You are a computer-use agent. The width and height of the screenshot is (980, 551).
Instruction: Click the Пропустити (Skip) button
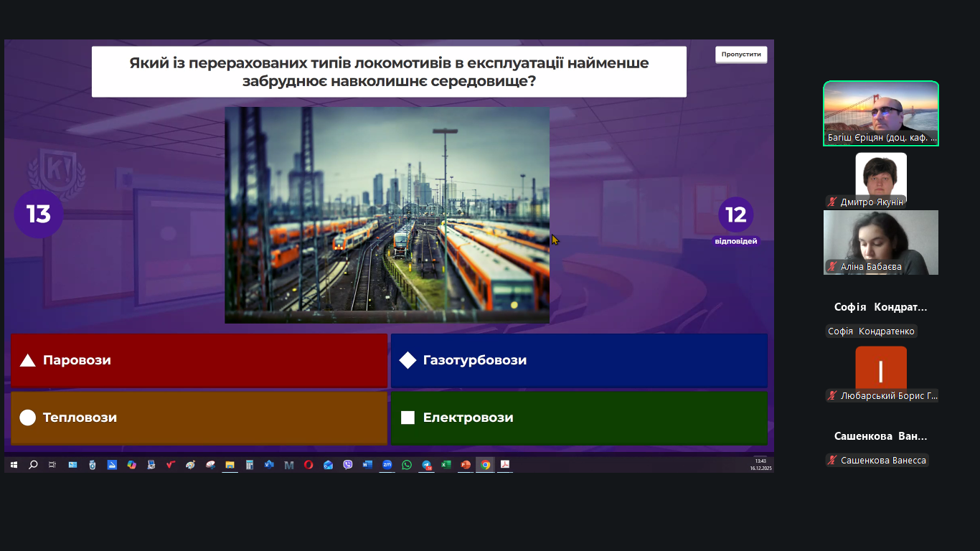(741, 55)
